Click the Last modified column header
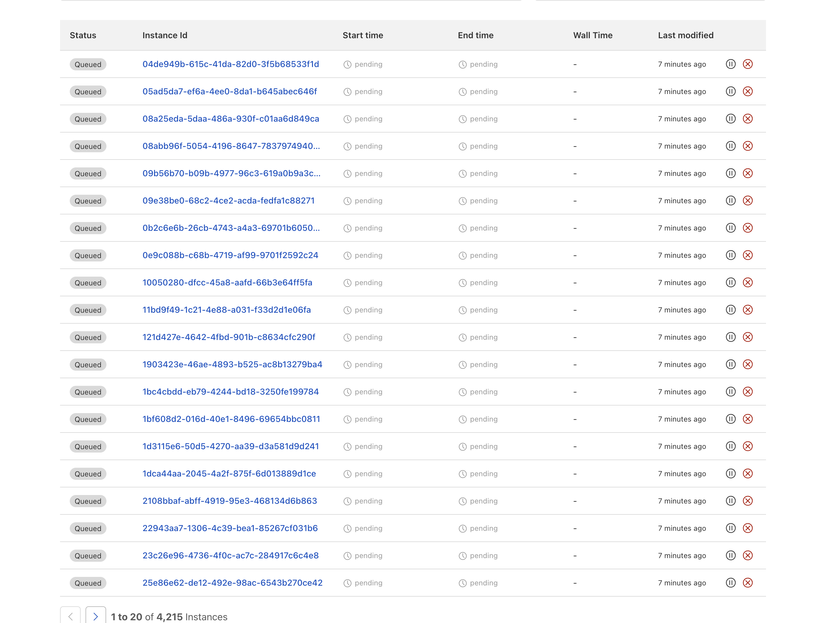Viewport: 840px width, 623px height. (x=685, y=35)
